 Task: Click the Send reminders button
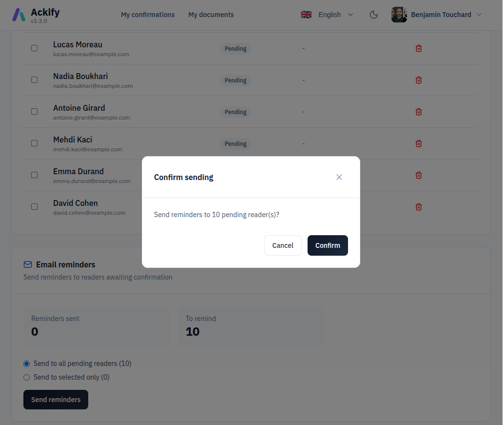click(56, 400)
